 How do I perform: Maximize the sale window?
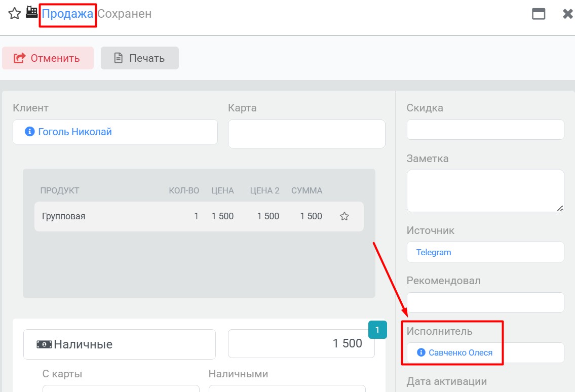(x=539, y=14)
